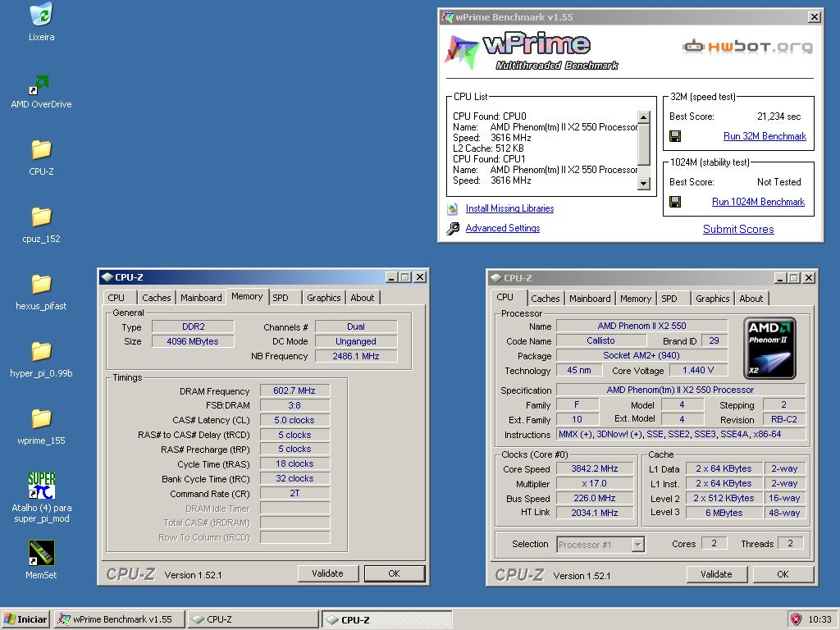Click the Submit Scores link
Image resolution: width=840 pixels, height=630 pixels.
(738, 230)
